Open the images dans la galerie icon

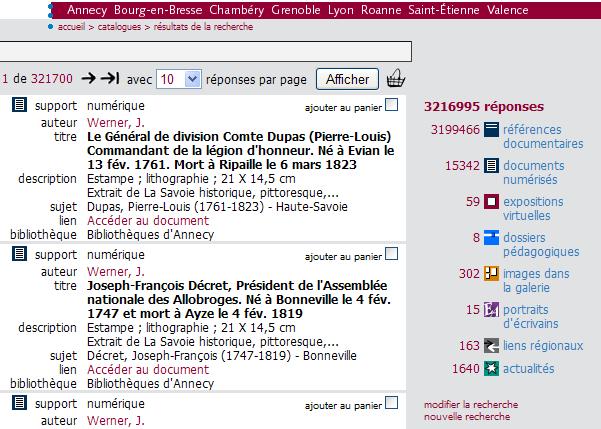click(x=491, y=273)
